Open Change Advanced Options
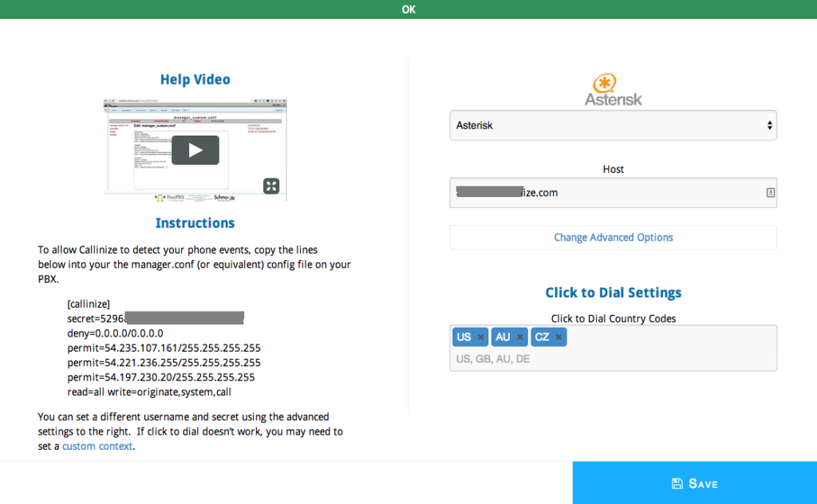 (613, 237)
